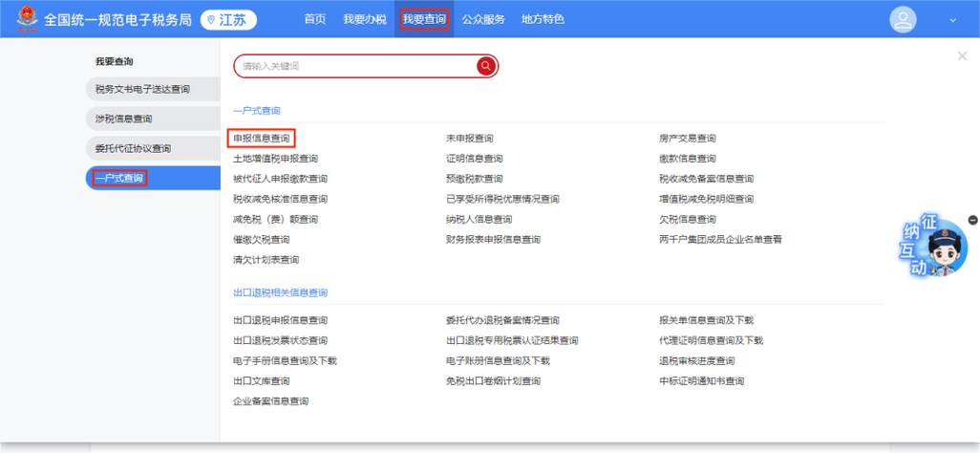The image size is (980, 453).
Task: Select 一户式查询 sidebar item
Action: (153, 179)
